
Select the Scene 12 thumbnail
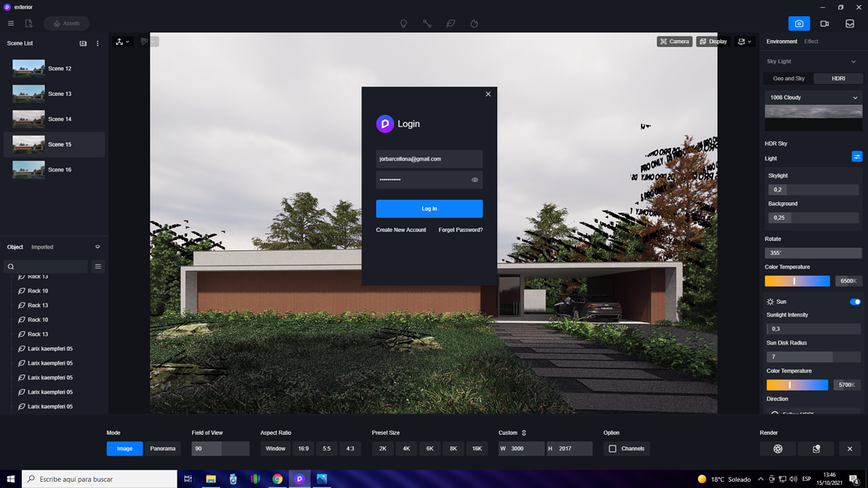[28, 68]
